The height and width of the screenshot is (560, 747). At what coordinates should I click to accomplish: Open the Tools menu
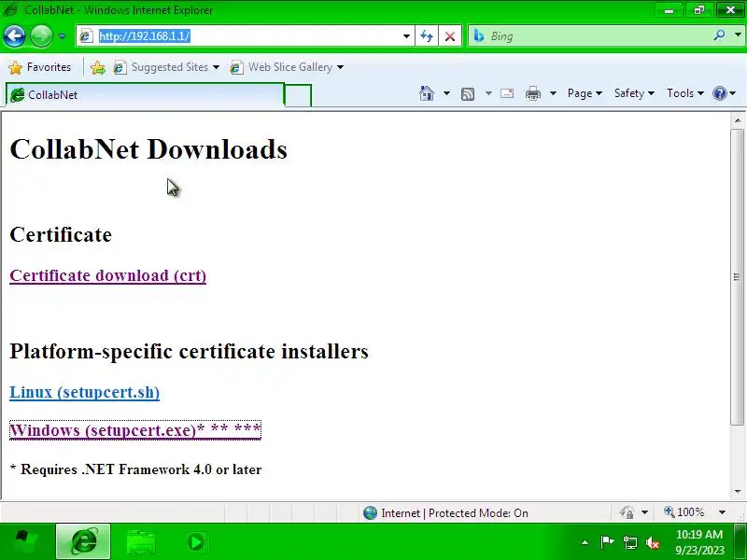tap(685, 93)
